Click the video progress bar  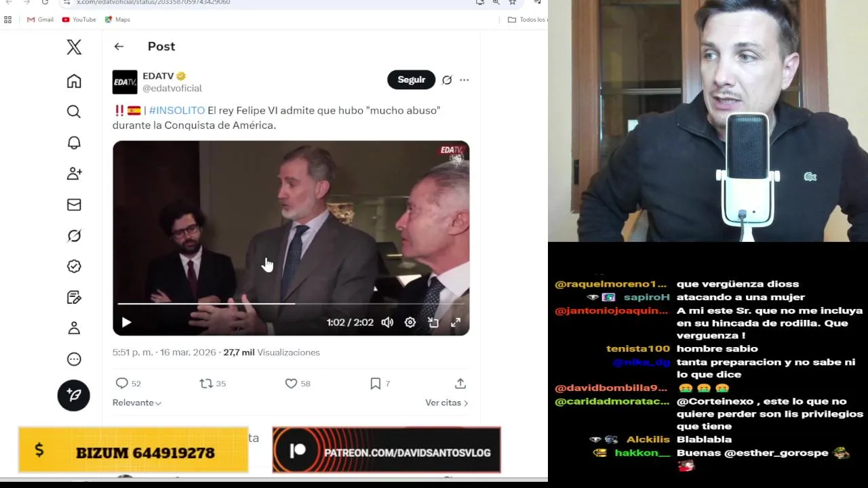pyautogui.click(x=291, y=304)
